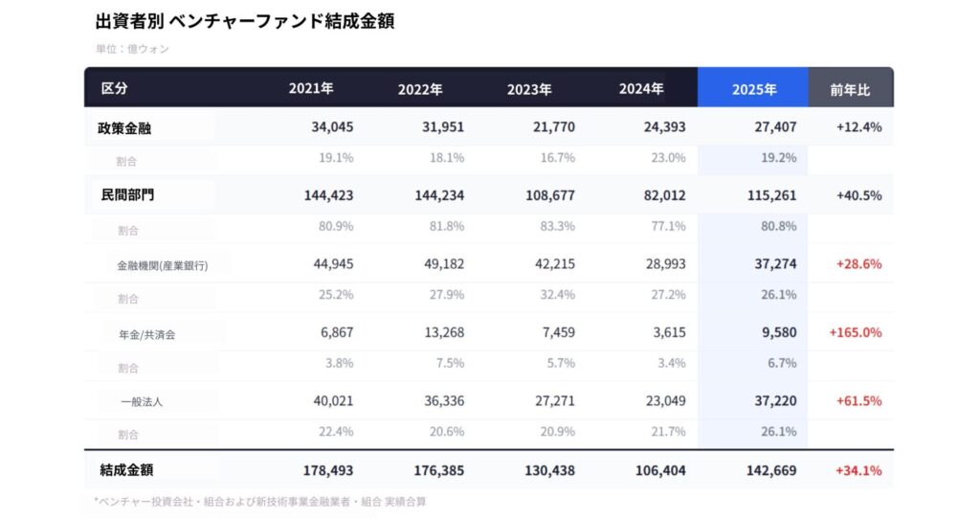Click the 単位：億ウォン unit note
The width and height of the screenshot is (980, 520).
pyautogui.click(x=132, y=48)
